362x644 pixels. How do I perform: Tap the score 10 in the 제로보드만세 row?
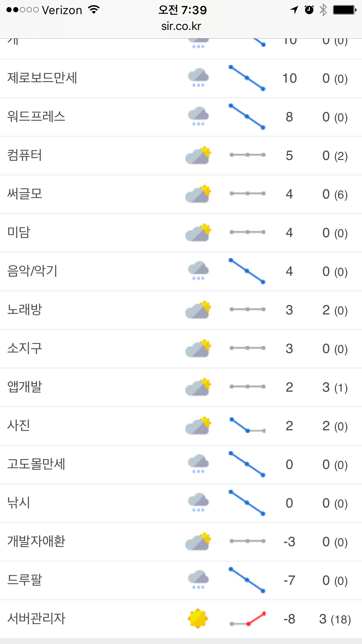[290, 78]
